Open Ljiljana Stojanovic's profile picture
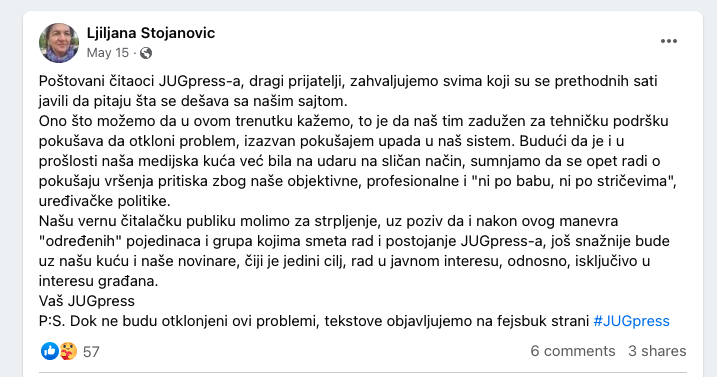 tap(59, 43)
